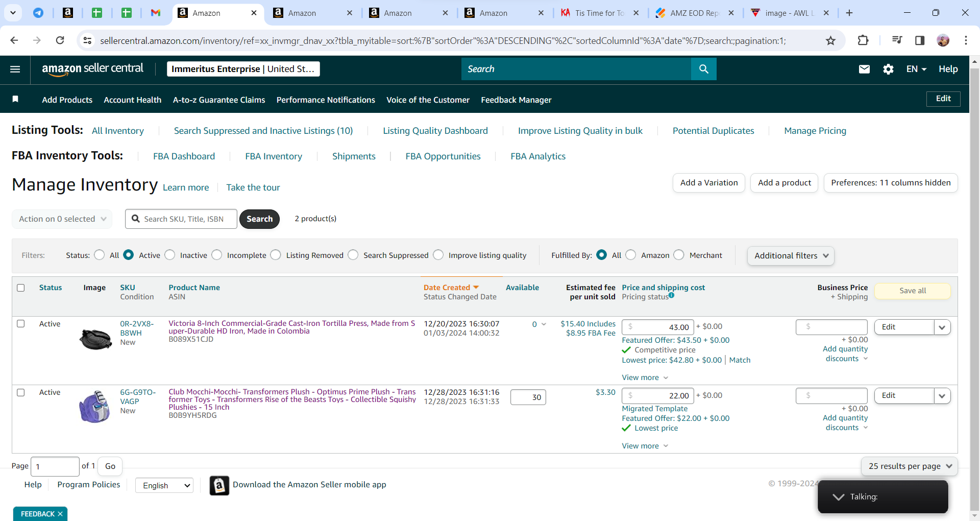Expand View more under Optimus Prime pricing
Image resolution: width=980 pixels, height=521 pixels.
645,446
